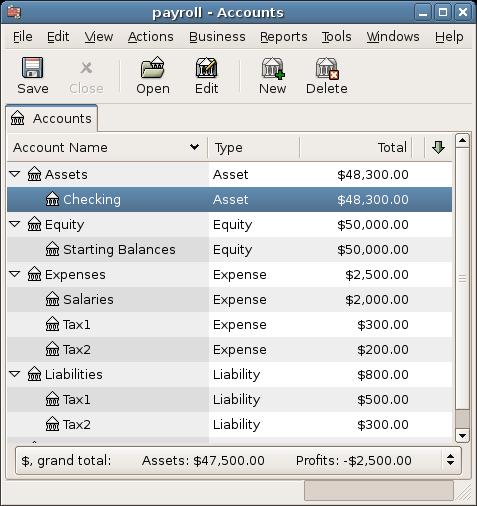477x506 pixels.
Task: Click the Account Name column header
Action: pyautogui.click(x=107, y=147)
